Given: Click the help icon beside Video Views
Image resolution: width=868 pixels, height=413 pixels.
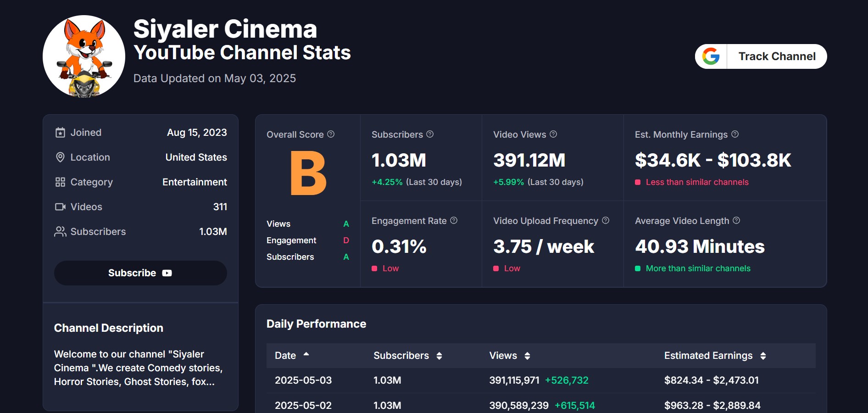Looking at the screenshot, I should (x=553, y=134).
